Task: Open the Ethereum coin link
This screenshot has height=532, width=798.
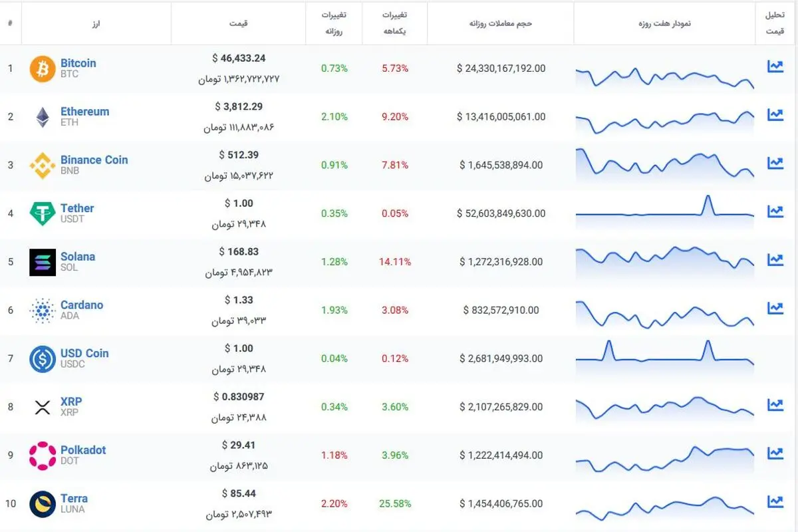Action: coord(84,112)
